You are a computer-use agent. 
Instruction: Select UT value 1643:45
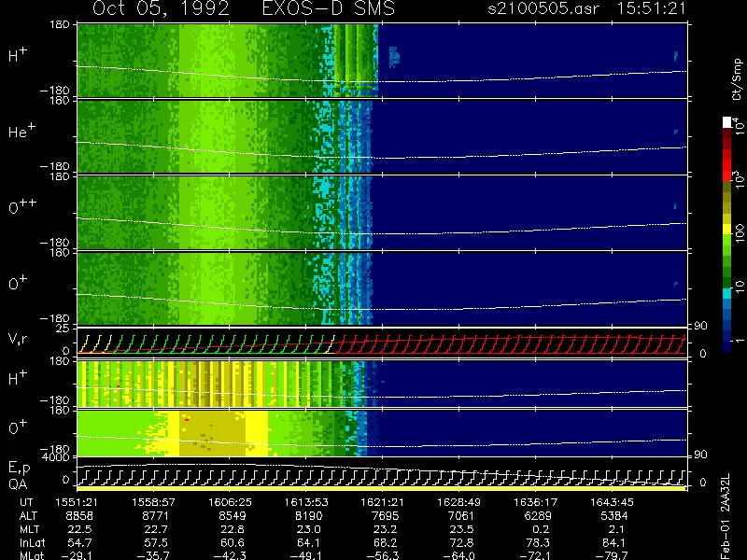tap(612, 502)
